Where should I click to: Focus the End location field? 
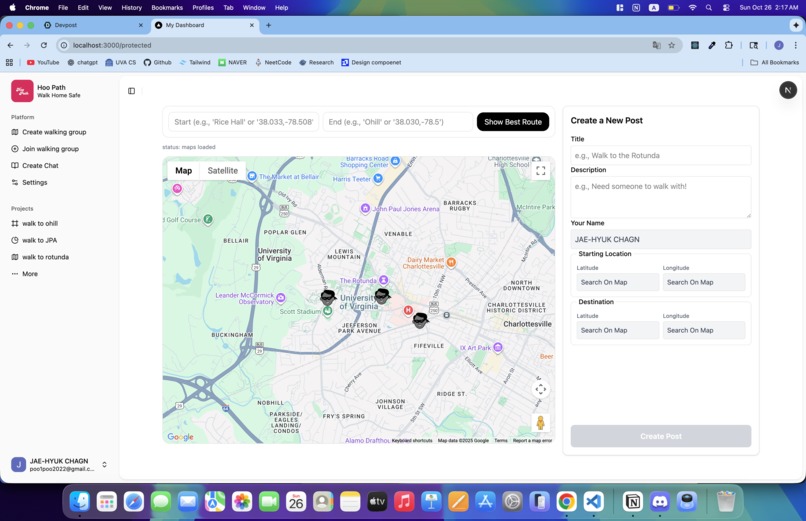click(397, 122)
